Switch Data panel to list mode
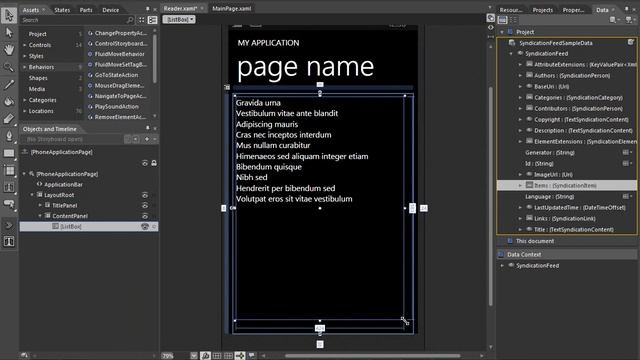The height and width of the screenshot is (360, 640). coord(502,20)
